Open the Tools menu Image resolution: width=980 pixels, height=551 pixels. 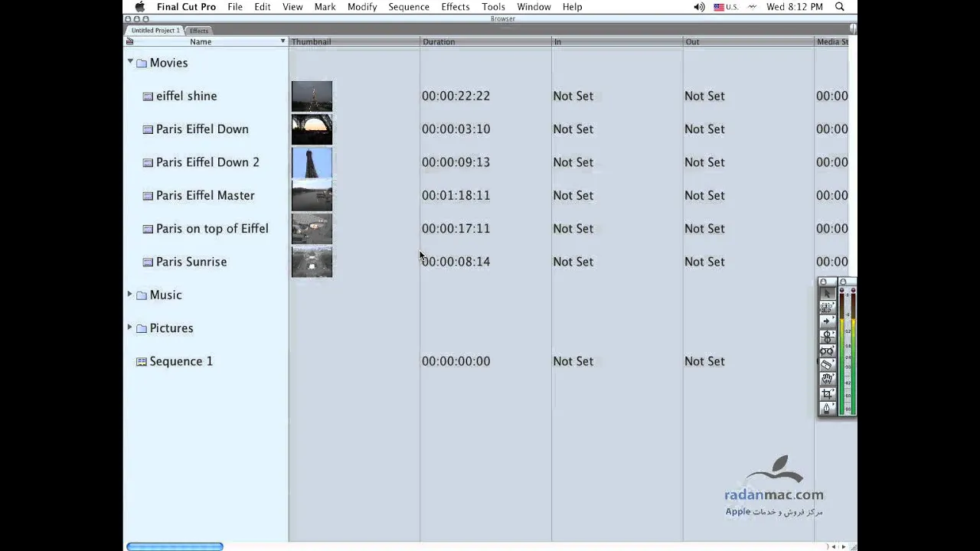[x=493, y=7]
